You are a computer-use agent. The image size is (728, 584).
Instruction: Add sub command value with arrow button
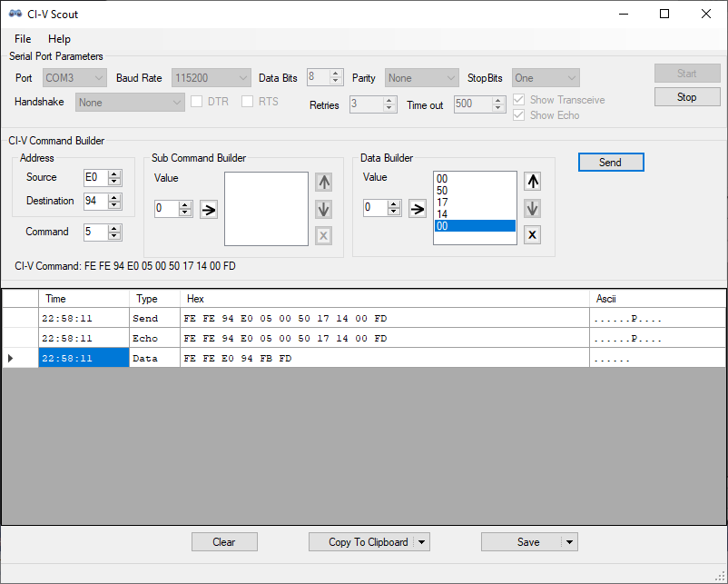pos(209,210)
